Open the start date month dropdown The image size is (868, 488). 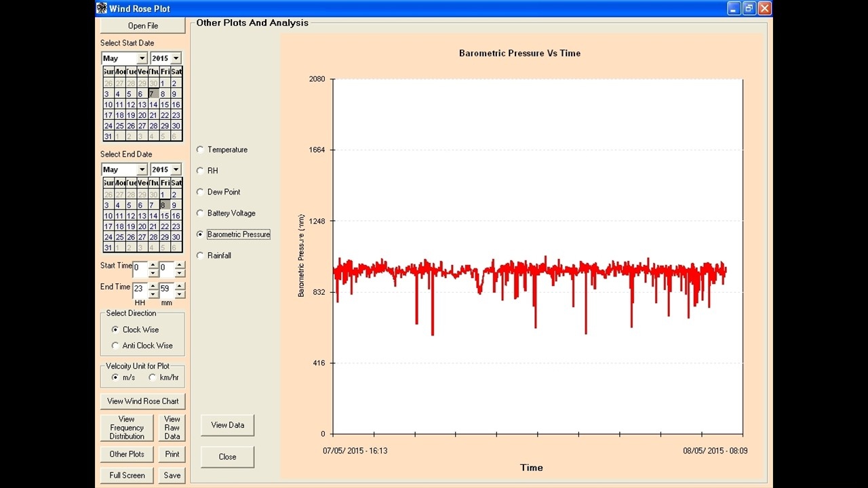coord(142,58)
